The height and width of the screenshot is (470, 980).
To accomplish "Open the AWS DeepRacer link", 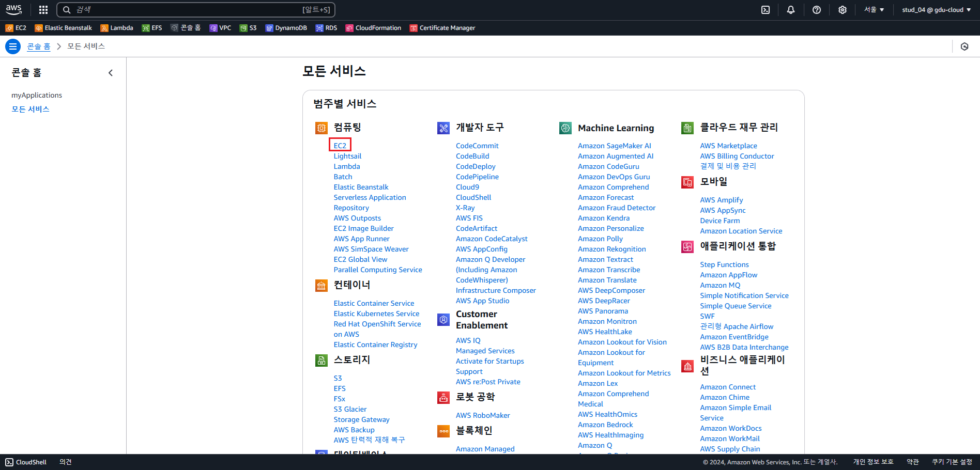I will click(x=604, y=301).
